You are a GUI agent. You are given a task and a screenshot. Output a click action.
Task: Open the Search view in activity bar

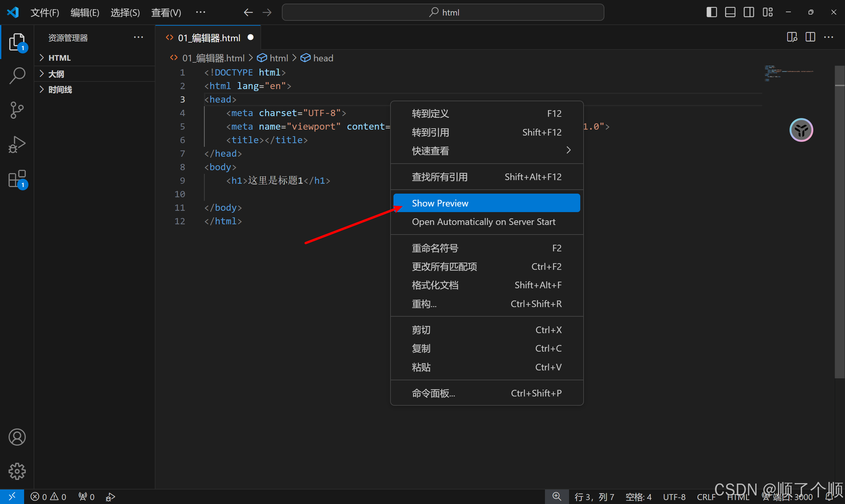[x=17, y=75]
